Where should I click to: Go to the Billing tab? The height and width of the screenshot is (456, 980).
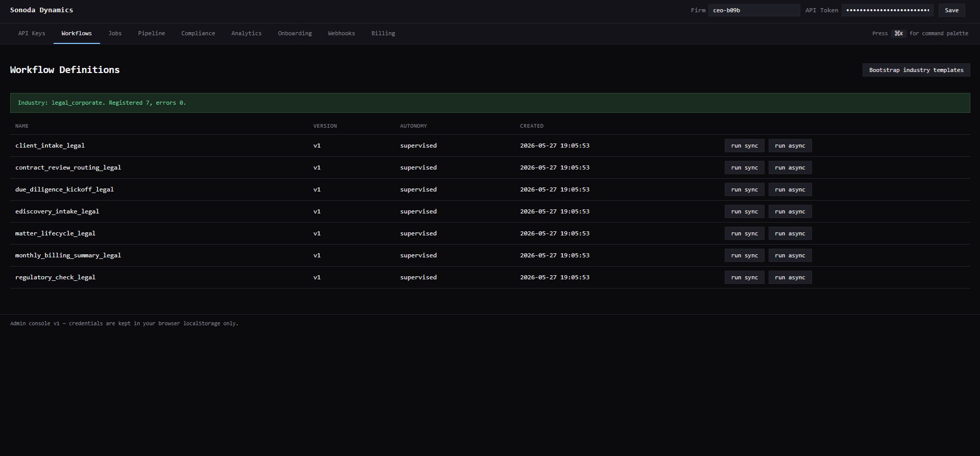coord(383,33)
